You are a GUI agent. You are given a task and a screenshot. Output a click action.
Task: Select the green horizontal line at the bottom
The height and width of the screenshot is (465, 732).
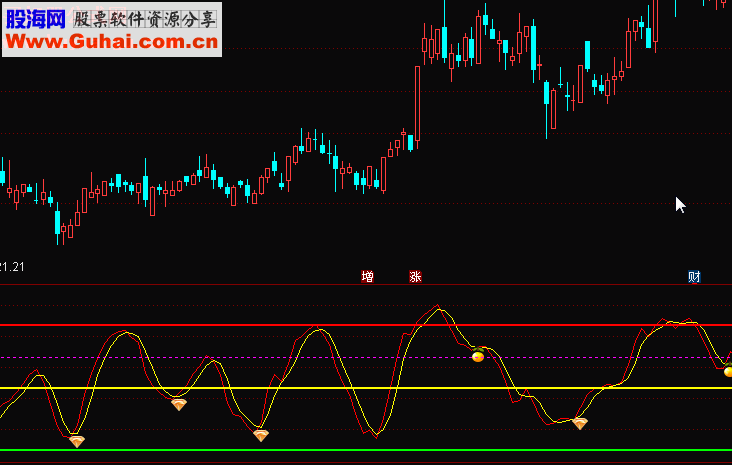click(x=366, y=450)
